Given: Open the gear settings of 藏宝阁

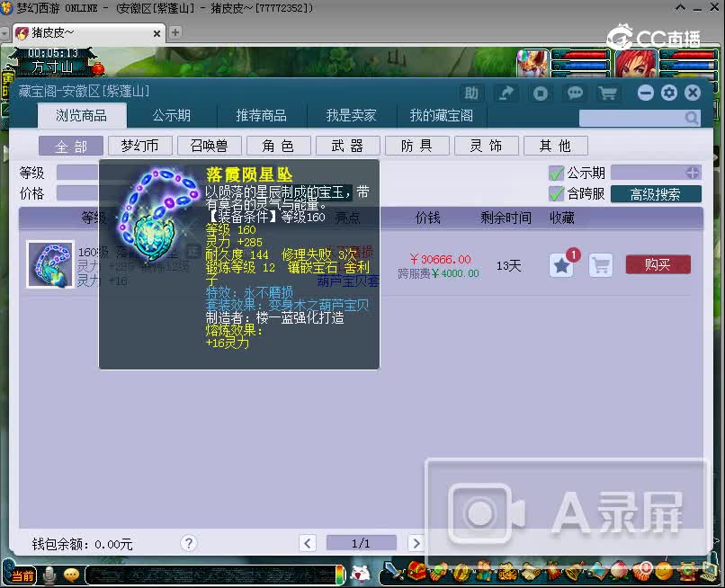Looking at the screenshot, I should [669, 93].
